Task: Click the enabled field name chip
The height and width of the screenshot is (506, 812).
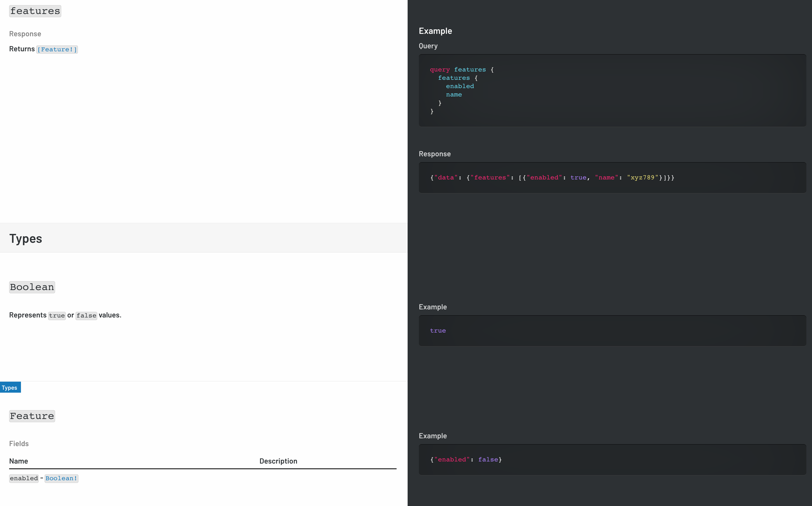Action: pos(23,478)
